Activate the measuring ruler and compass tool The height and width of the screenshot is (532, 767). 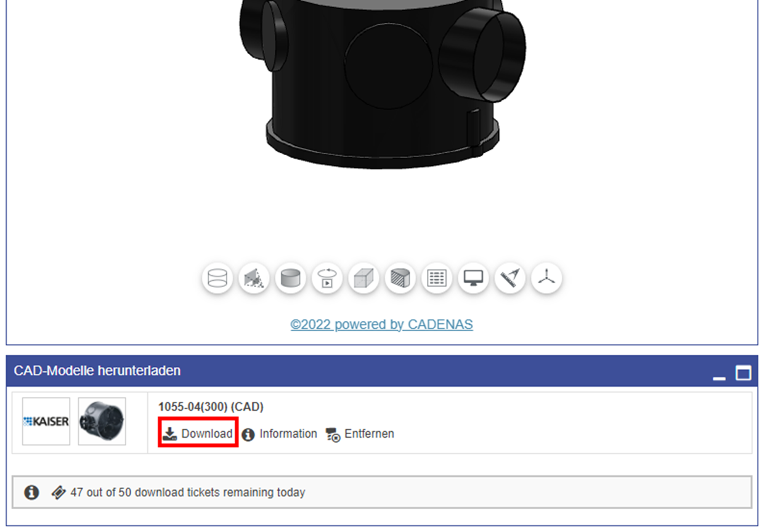click(x=510, y=278)
